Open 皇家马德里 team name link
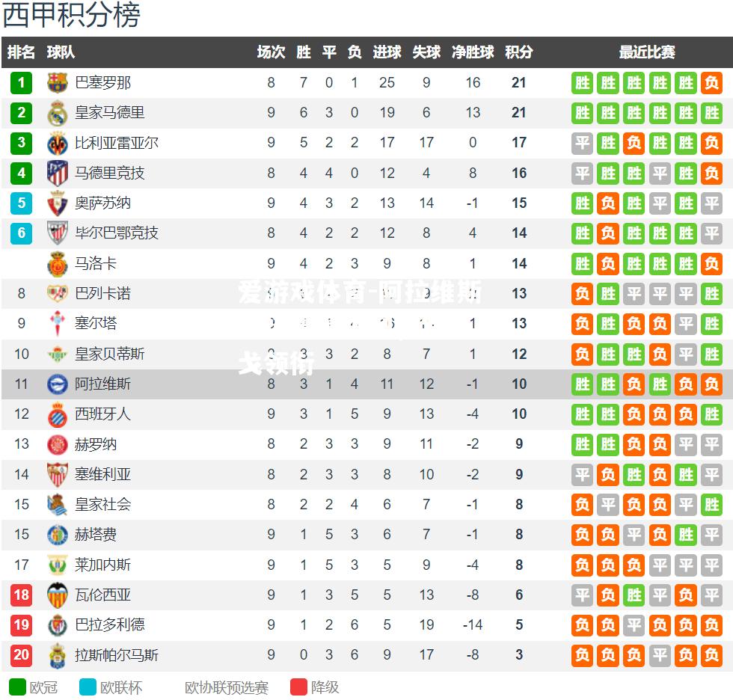Image resolution: width=733 pixels, height=700 pixels. click(109, 113)
